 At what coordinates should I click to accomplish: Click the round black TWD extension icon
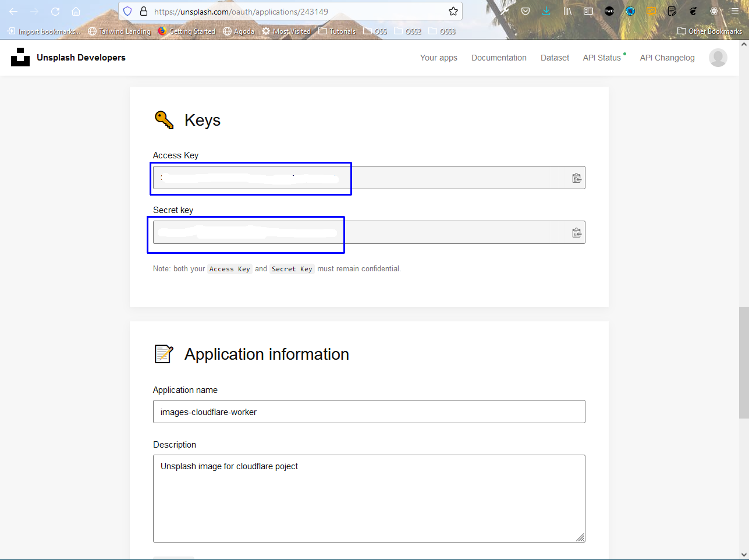coord(609,11)
